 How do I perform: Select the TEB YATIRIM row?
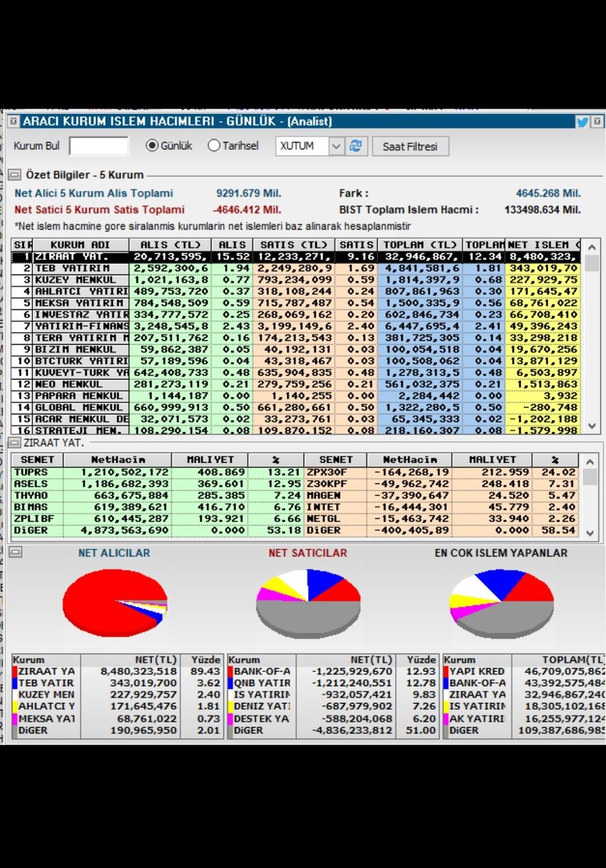pos(296,268)
